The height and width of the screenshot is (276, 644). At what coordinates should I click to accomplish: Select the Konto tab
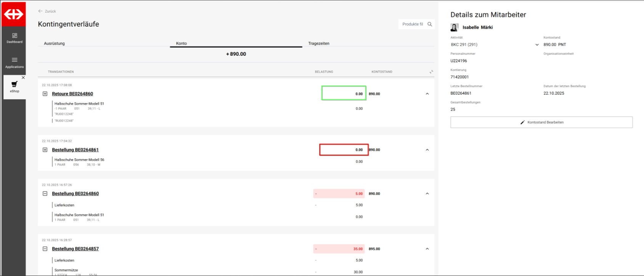coord(181,44)
